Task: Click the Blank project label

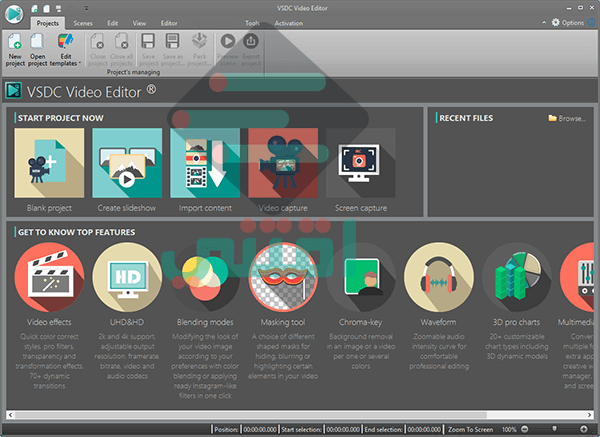Action: tap(49, 208)
